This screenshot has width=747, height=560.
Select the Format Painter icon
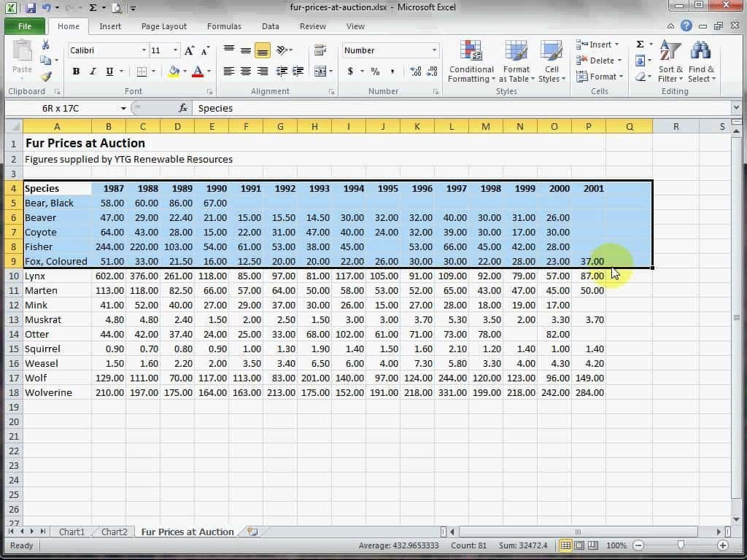click(46, 75)
